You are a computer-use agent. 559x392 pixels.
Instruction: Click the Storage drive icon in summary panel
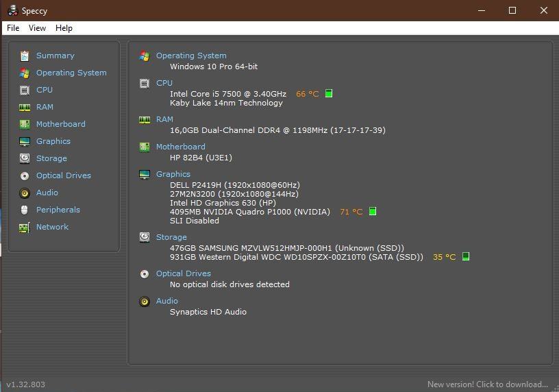(145, 237)
